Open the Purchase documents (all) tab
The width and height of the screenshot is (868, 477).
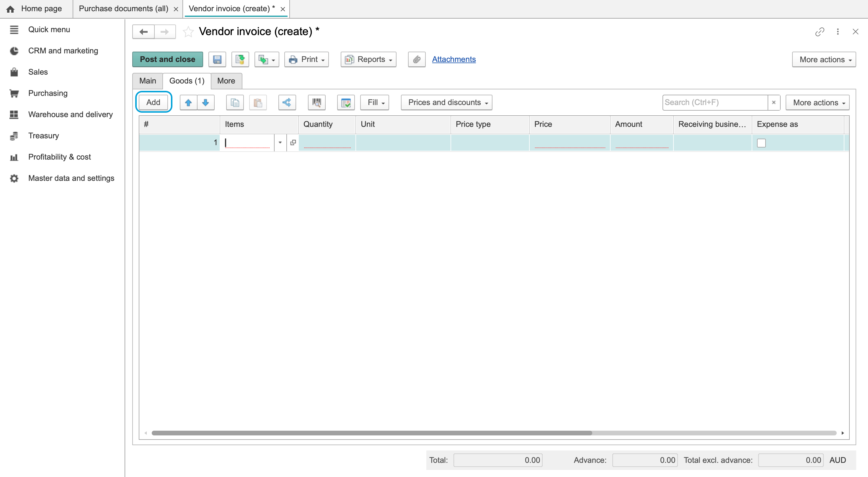pos(123,9)
